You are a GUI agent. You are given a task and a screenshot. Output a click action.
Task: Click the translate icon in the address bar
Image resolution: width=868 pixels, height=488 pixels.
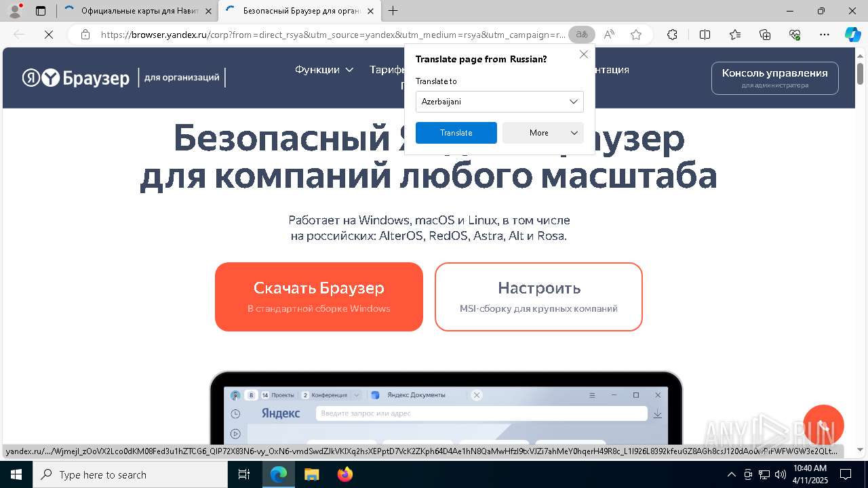pyautogui.click(x=581, y=35)
